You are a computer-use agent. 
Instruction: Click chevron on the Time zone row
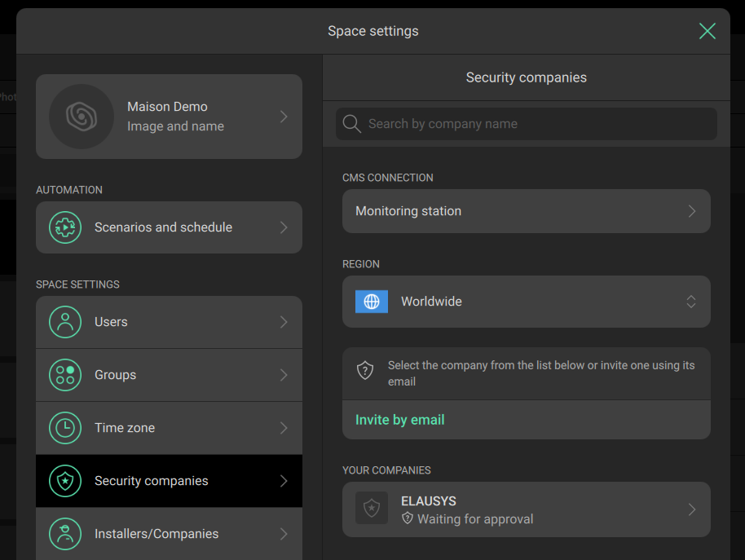pyautogui.click(x=284, y=428)
